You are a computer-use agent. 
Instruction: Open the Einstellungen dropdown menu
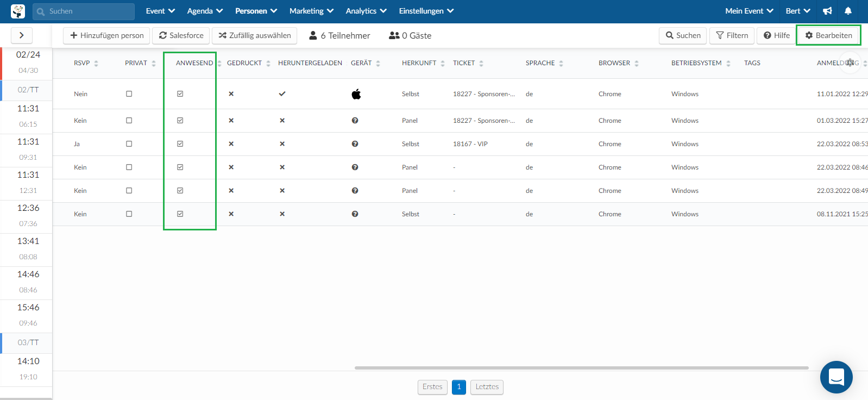426,11
